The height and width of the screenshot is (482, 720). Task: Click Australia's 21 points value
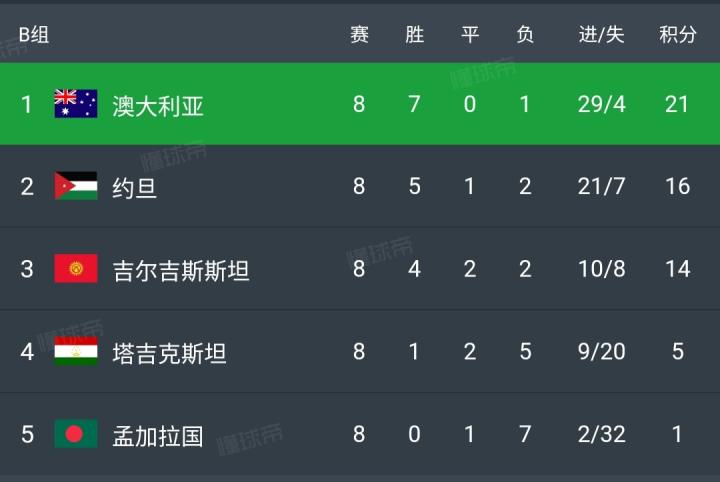[x=677, y=104]
